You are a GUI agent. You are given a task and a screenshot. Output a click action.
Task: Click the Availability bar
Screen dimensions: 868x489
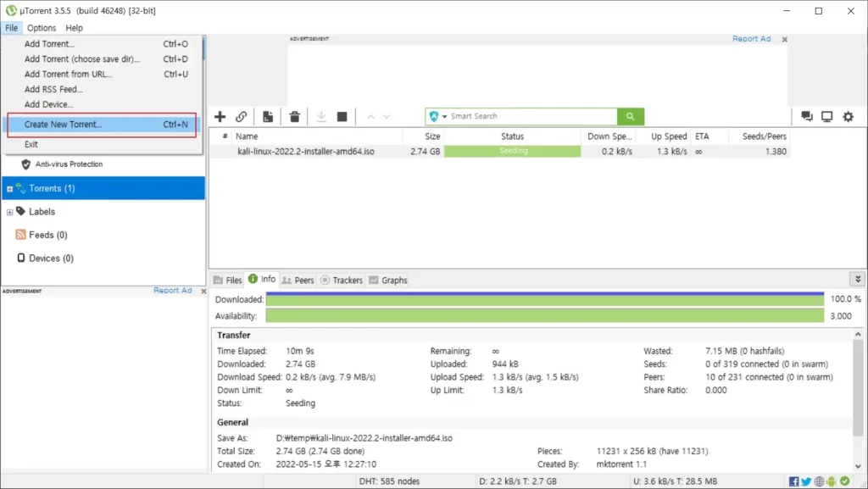545,316
